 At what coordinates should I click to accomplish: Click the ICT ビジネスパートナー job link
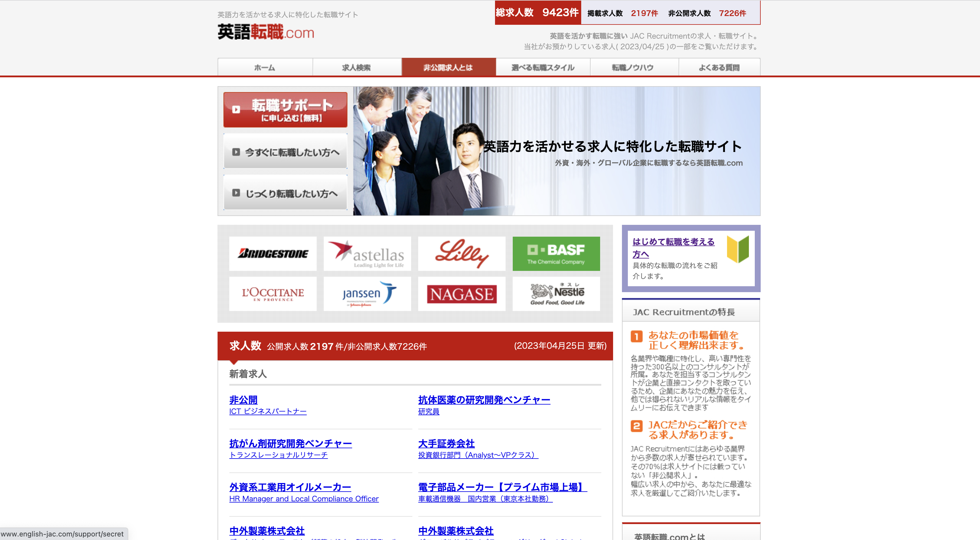(x=268, y=411)
